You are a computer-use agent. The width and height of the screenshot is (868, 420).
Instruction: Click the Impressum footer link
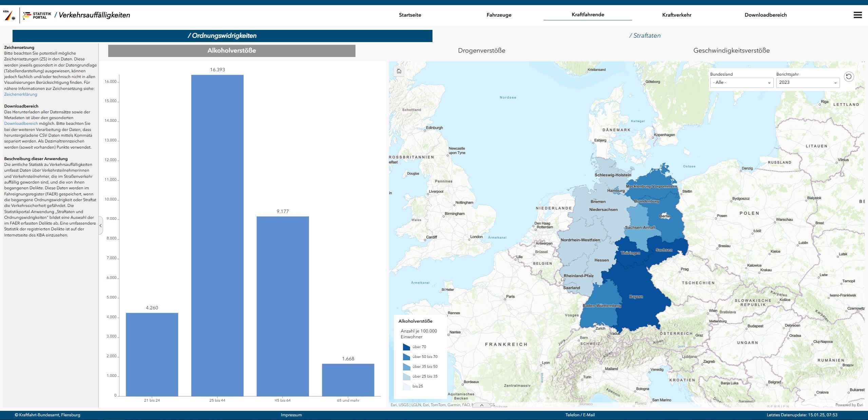pyautogui.click(x=291, y=415)
